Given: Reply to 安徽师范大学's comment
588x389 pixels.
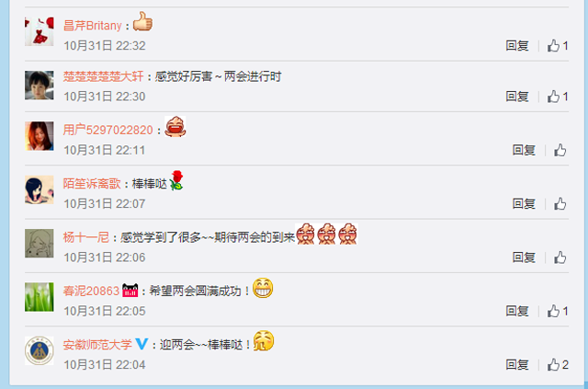Looking at the screenshot, I should 517,364.
